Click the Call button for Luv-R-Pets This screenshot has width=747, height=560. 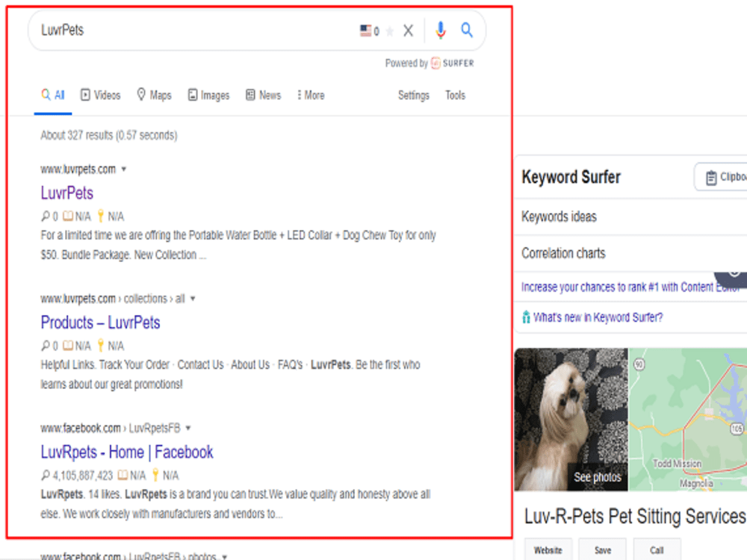657,550
